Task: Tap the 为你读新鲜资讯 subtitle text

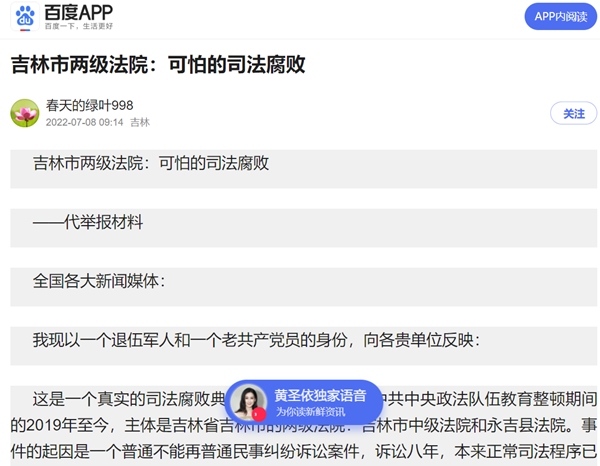Action: pyautogui.click(x=311, y=411)
